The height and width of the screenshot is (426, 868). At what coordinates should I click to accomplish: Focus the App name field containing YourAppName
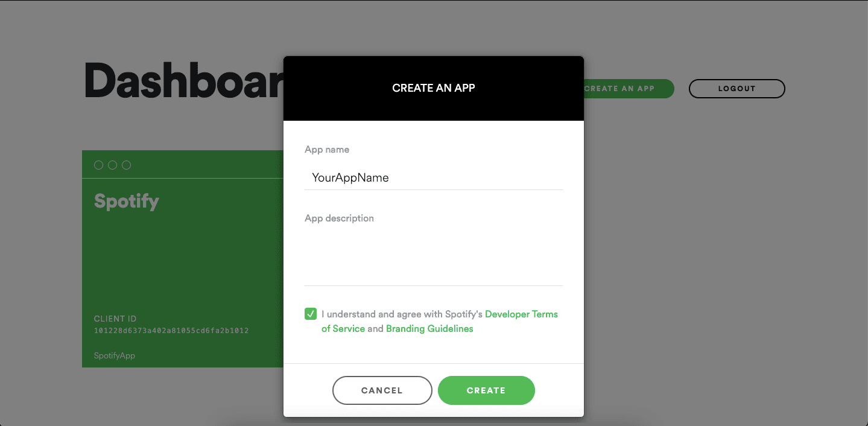[x=434, y=177]
